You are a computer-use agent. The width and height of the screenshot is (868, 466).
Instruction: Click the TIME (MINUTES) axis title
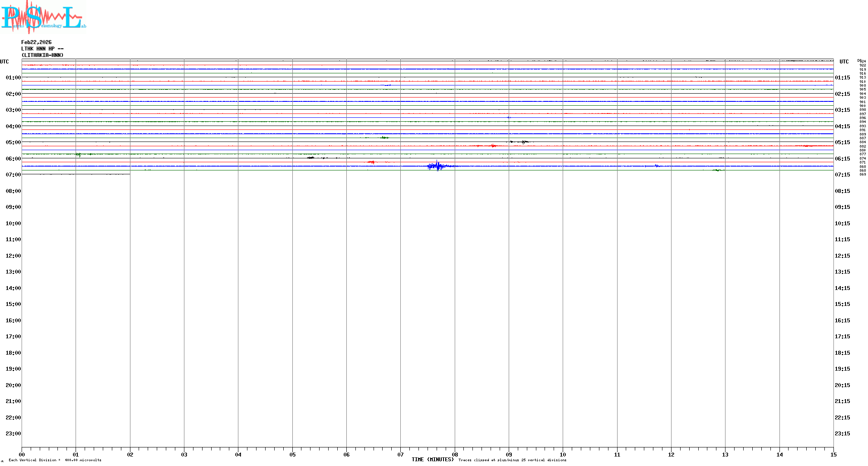pyautogui.click(x=432, y=460)
